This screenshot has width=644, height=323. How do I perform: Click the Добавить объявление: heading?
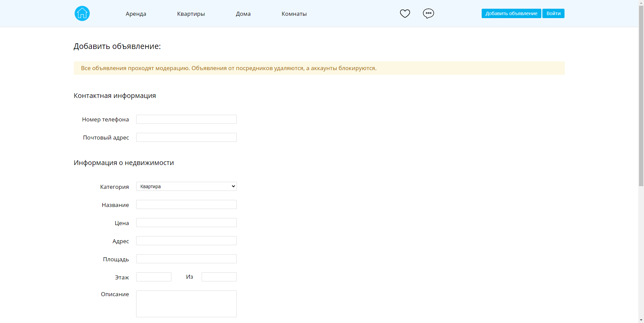click(x=117, y=46)
